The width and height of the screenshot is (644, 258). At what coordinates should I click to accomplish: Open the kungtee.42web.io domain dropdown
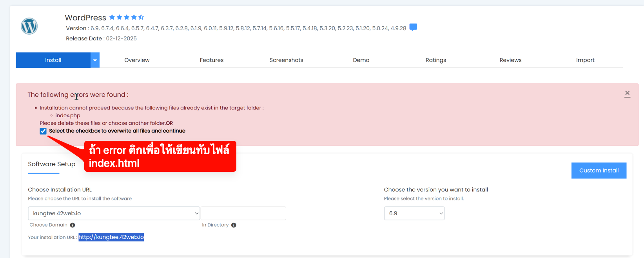pos(114,213)
